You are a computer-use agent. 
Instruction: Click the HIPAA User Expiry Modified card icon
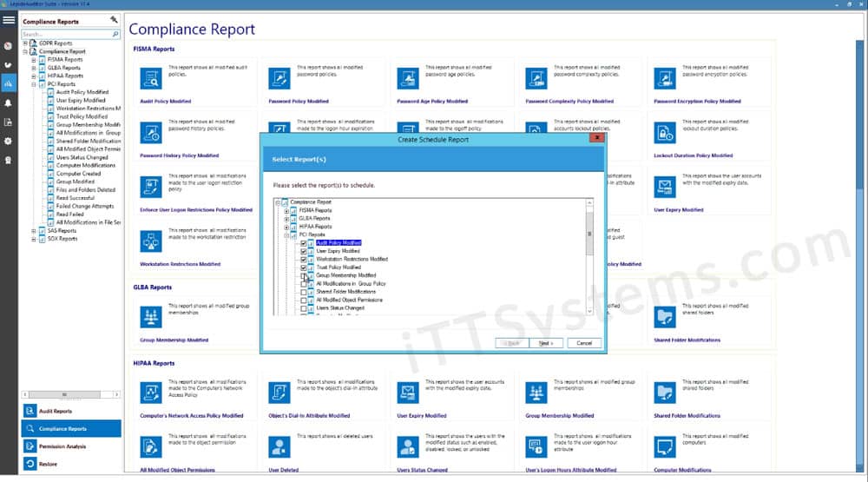tap(407, 393)
